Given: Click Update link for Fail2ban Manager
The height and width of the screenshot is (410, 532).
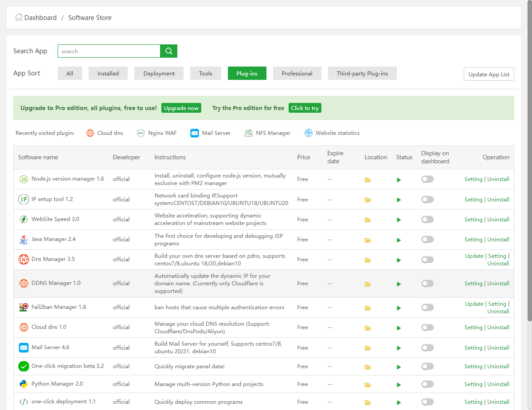Looking at the screenshot, I should (474, 304).
